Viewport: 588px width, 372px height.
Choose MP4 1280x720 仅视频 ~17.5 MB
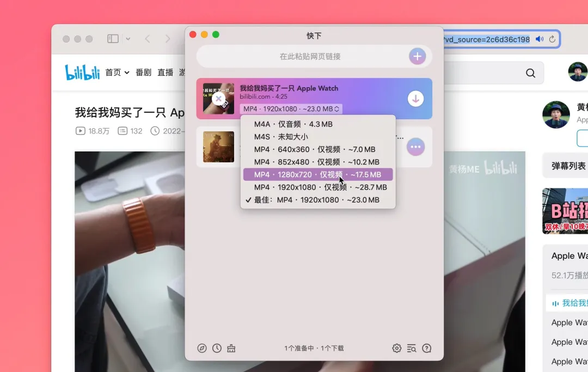point(318,174)
